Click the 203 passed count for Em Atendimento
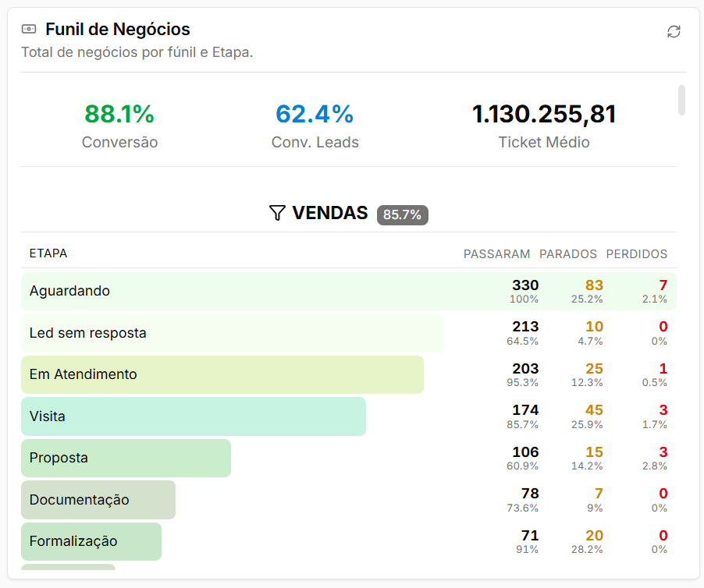This screenshot has height=588, width=704. coord(525,369)
